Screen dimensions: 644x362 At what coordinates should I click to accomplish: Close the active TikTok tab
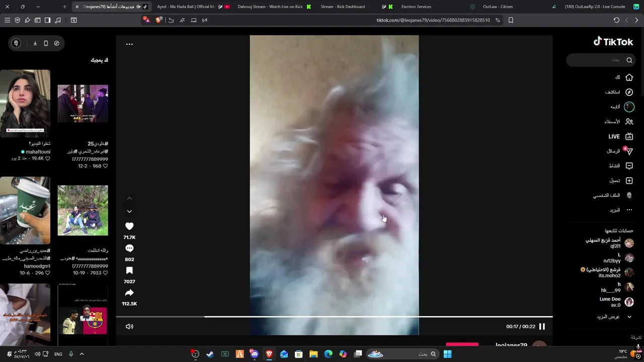pyautogui.click(x=77, y=7)
